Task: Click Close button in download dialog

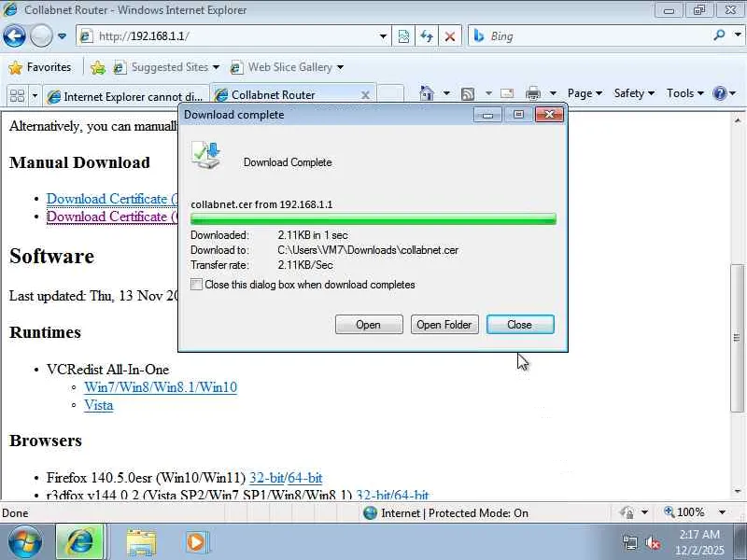Action: [520, 324]
